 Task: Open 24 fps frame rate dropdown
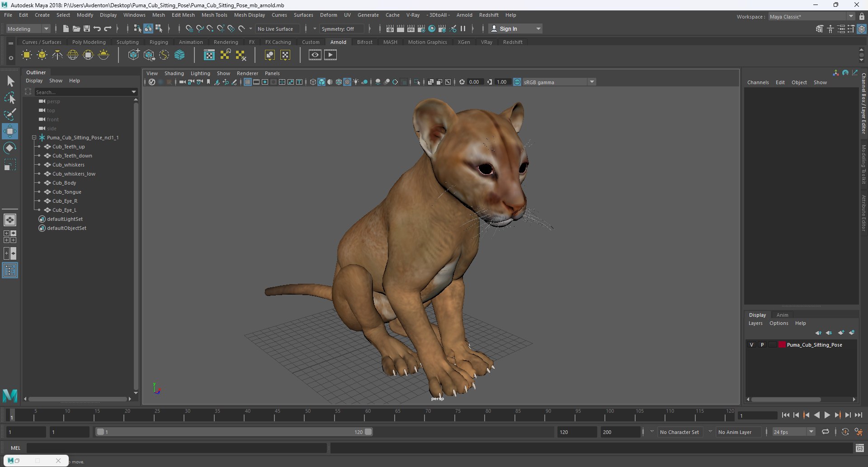[793, 432]
